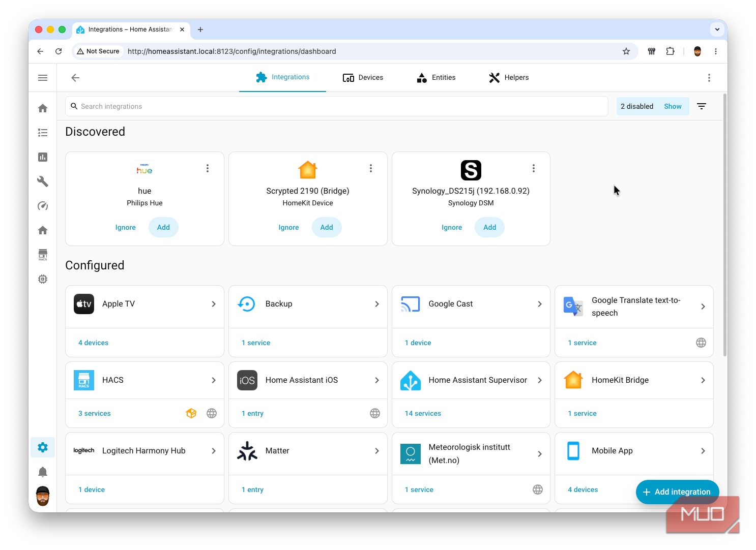Open Chrome tab search dropdown

[717, 29]
